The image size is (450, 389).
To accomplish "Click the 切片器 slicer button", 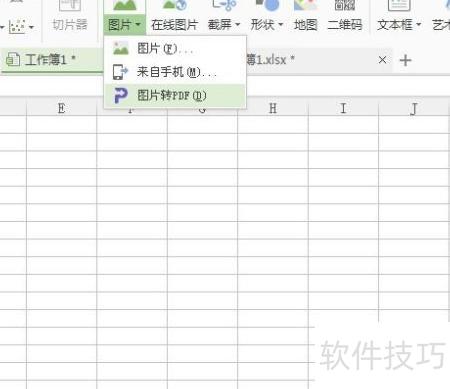I will tap(70, 25).
